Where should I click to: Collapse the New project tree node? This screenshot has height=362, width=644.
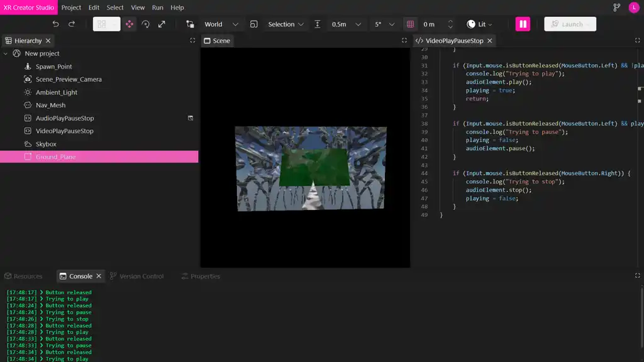pos(6,53)
